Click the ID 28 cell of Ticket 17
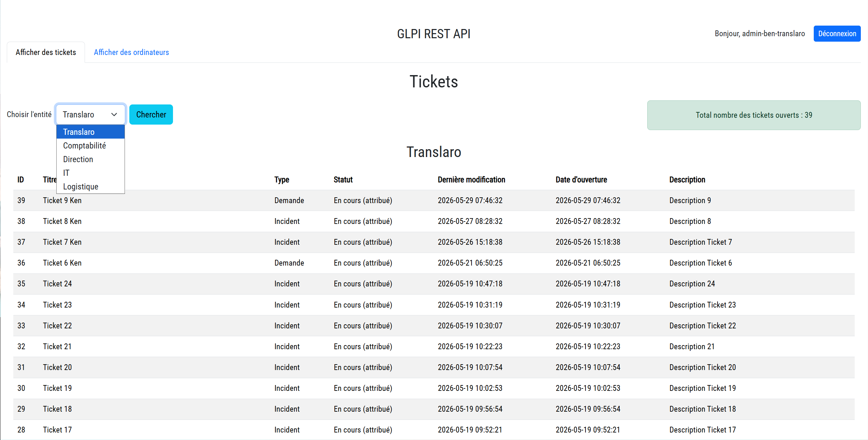The width and height of the screenshot is (868, 440). click(x=21, y=430)
